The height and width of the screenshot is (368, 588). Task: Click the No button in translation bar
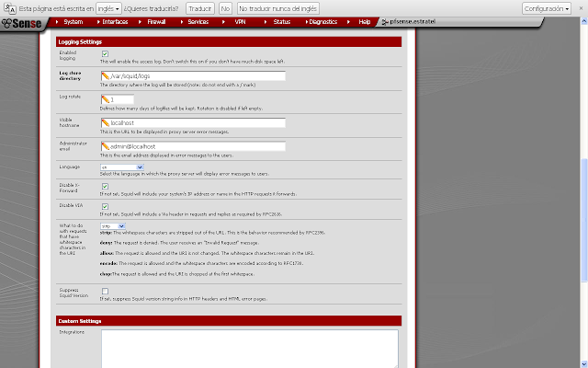(225, 8)
